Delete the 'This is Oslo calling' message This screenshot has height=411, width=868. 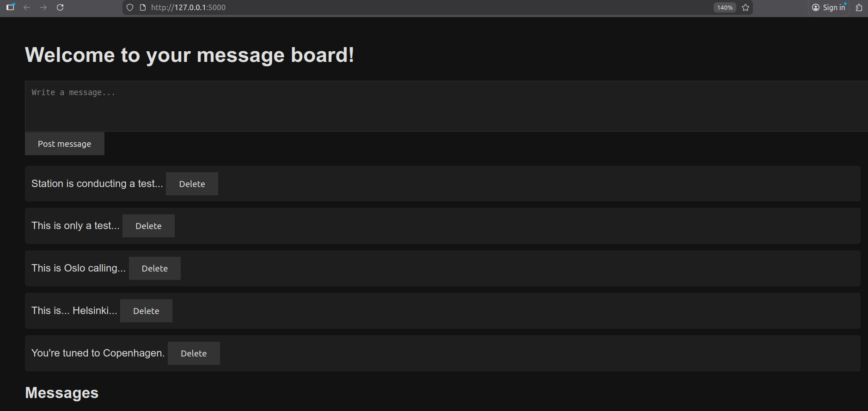pos(154,268)
